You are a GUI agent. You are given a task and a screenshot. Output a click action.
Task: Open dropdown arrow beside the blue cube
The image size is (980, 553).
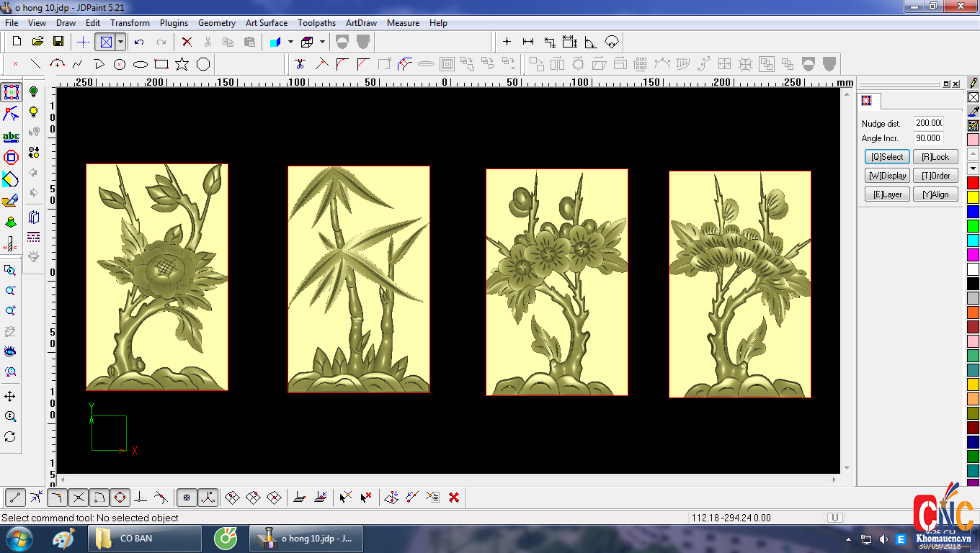click(x=290, y=42)
